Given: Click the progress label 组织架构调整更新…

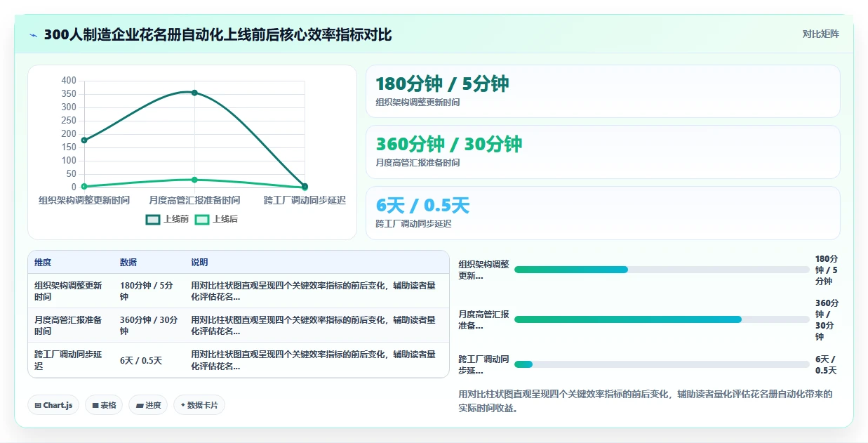Looking at the screenshot, I should point(484,270).
